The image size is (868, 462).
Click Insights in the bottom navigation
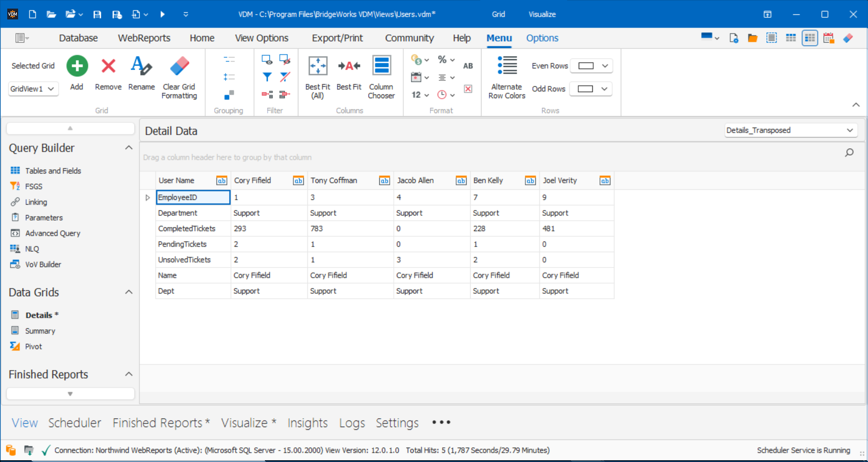[307, 423]
